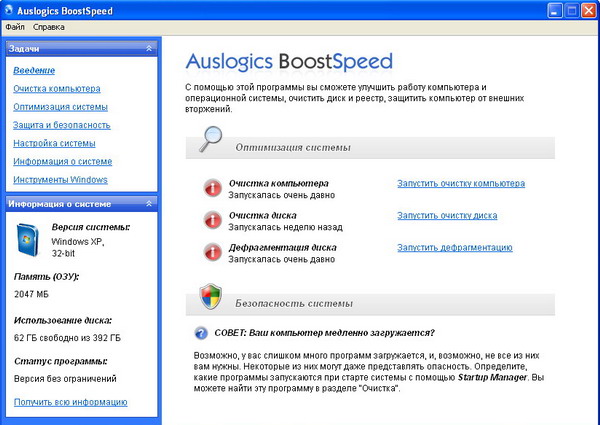Click Получить всю информацию link
The height and width of the screenshot is (425, 600).
tap(70, 402)
